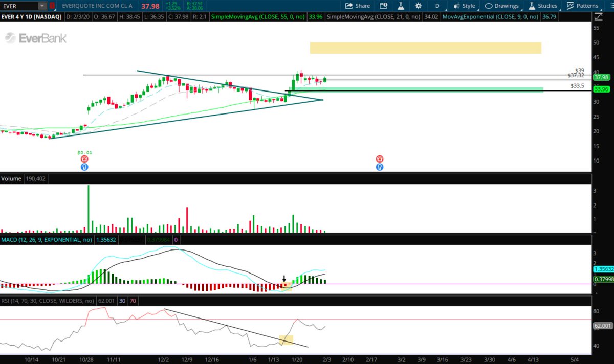Open the D timeframe dropdown
The width and height of the screenshot is (614, 364).
tap(437, 6)
